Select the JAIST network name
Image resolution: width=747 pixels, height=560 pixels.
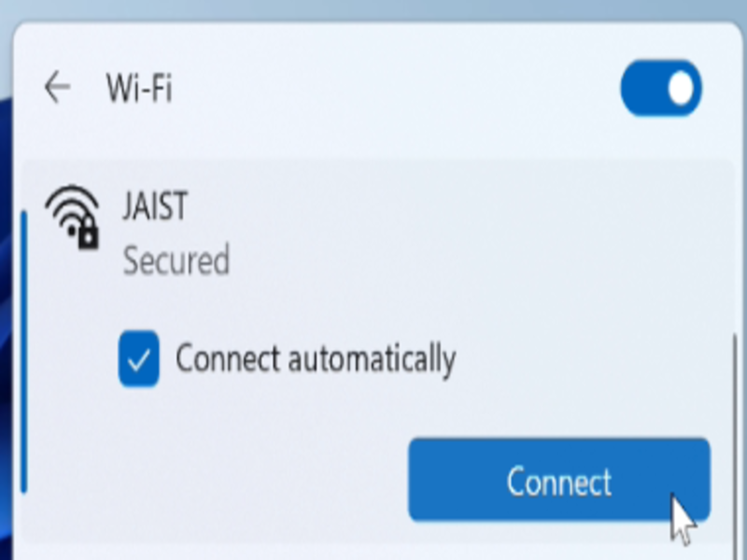(x=155, y=206)
